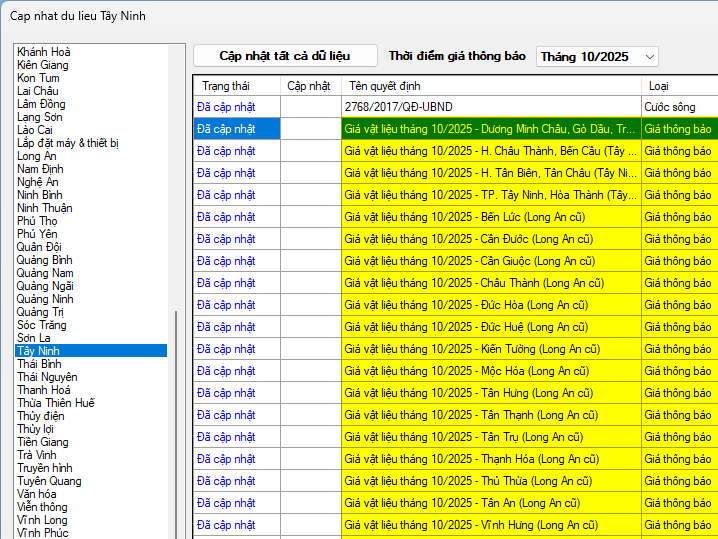Click the 'Tên quyết định' column header
The height and width of the screenshot is (539, 718).
[x=384, y=86]
